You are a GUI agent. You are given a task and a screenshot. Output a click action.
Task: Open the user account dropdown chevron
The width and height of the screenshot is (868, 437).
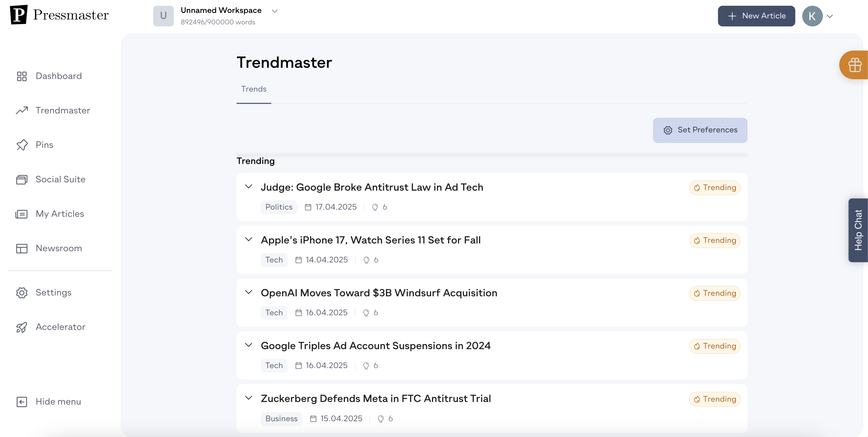click(829, 16)
